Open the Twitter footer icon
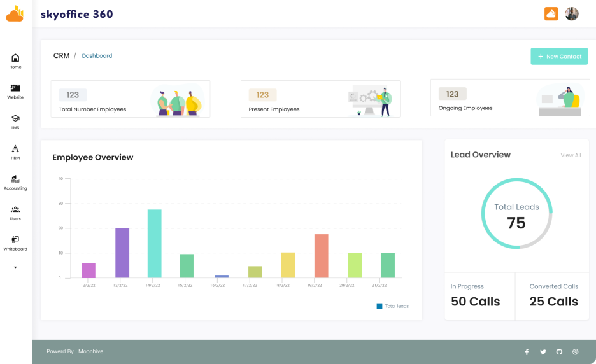 543,352
